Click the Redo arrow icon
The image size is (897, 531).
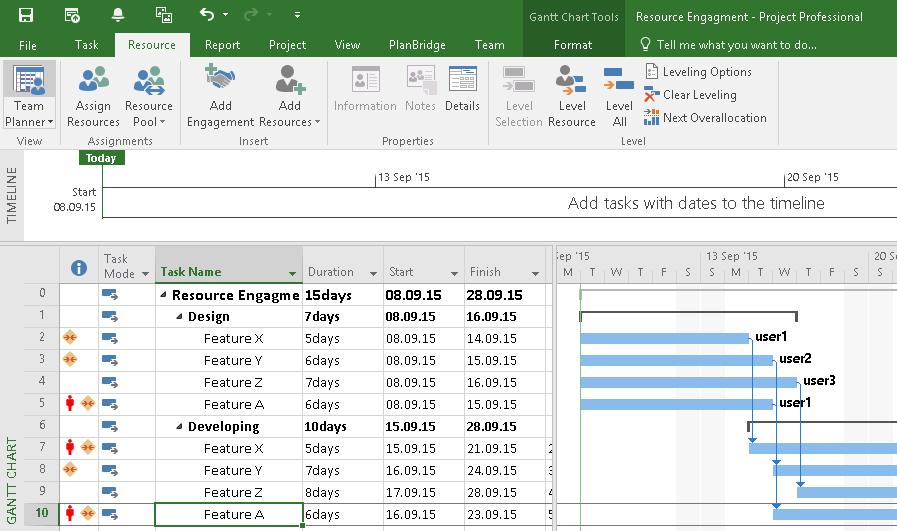click(251, 14)
